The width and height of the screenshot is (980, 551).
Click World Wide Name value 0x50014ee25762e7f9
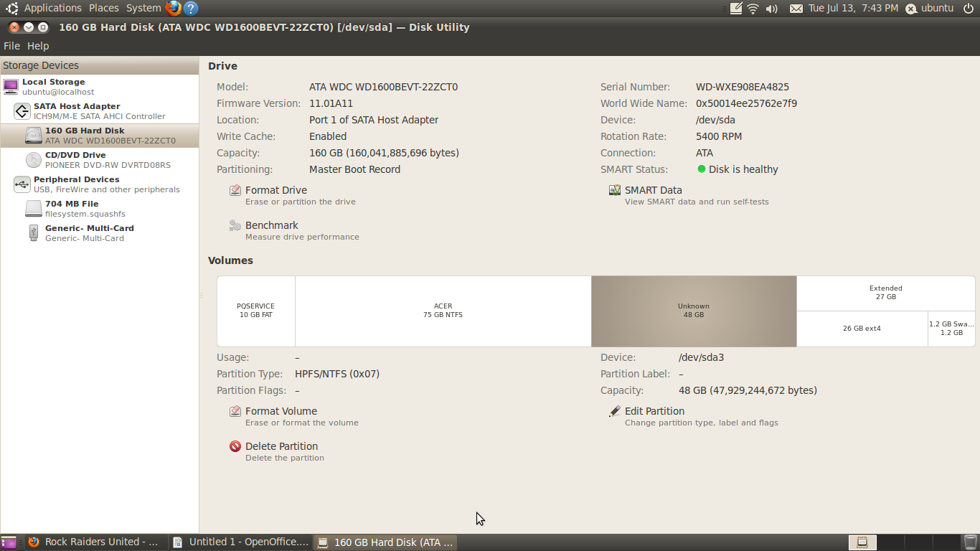(746, 103)
